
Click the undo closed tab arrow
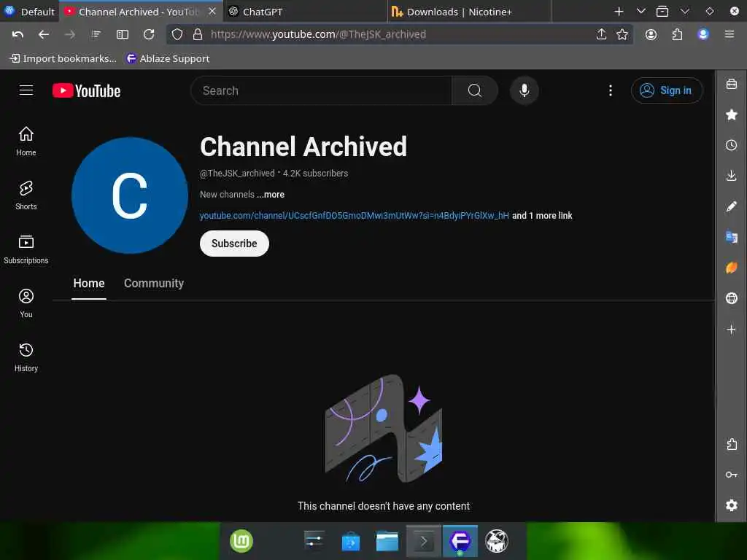click(18, 34)
